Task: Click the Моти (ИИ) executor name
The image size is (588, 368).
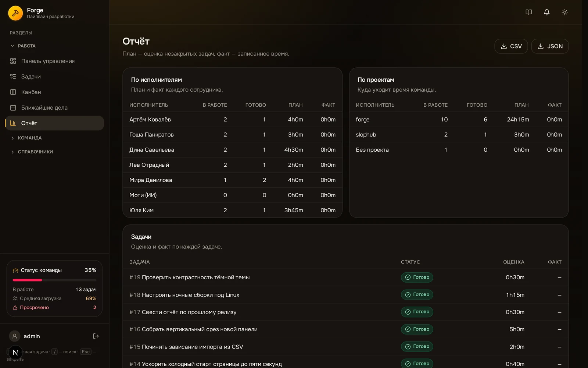Action: tap(143, 195)
